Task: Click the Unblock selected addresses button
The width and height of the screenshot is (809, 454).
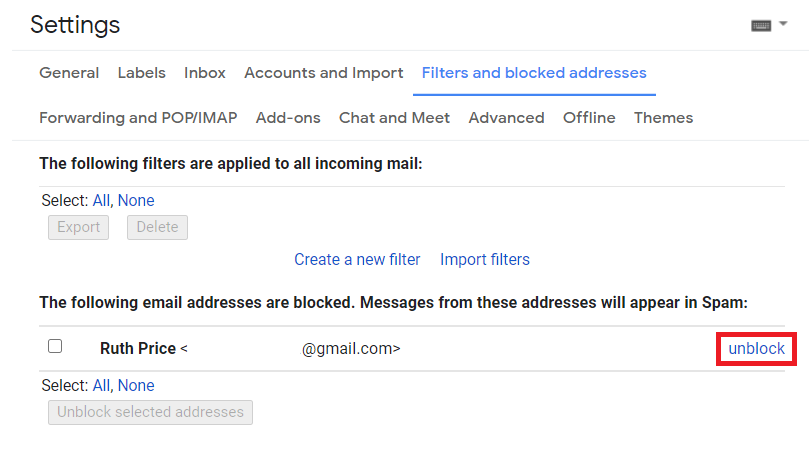Action: point(150,412)
